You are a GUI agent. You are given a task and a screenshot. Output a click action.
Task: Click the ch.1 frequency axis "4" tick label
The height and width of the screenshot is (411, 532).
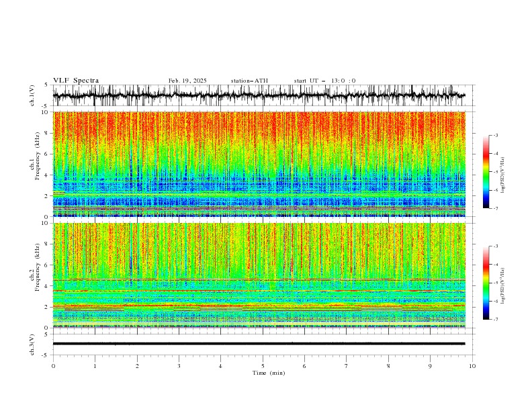coord(48,175)
